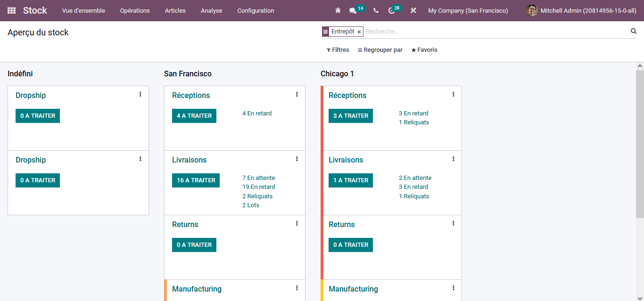This screenshot has width=644, height=301.
Task: Focus the Recherche search field
Action: click(496, 32)
